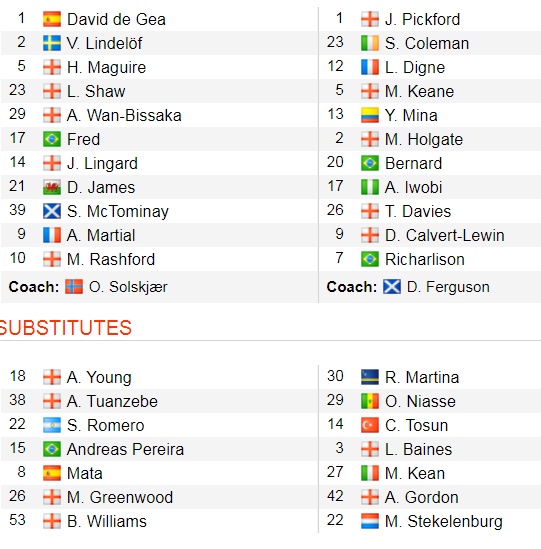Click the Senegal flag beside O. Niasse
Screen dimensions: 541x549
(x=370, y=401)
